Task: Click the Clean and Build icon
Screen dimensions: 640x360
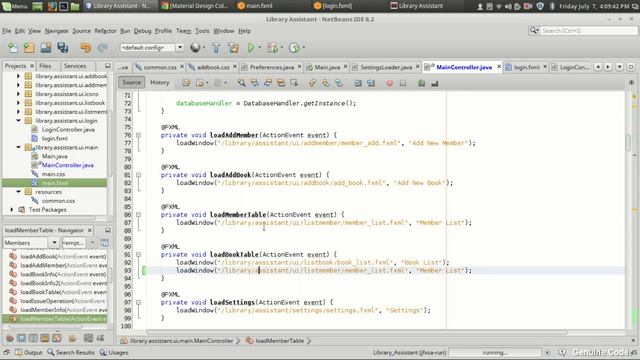Action: click(233, 47)
